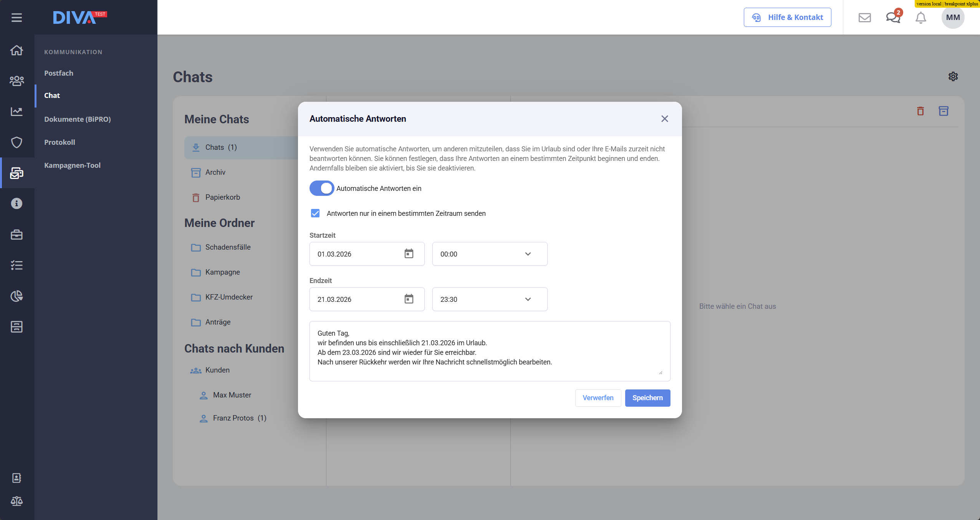Open Postfach in Kommunikation menu
980x520 pixels.
pos(58,73)
